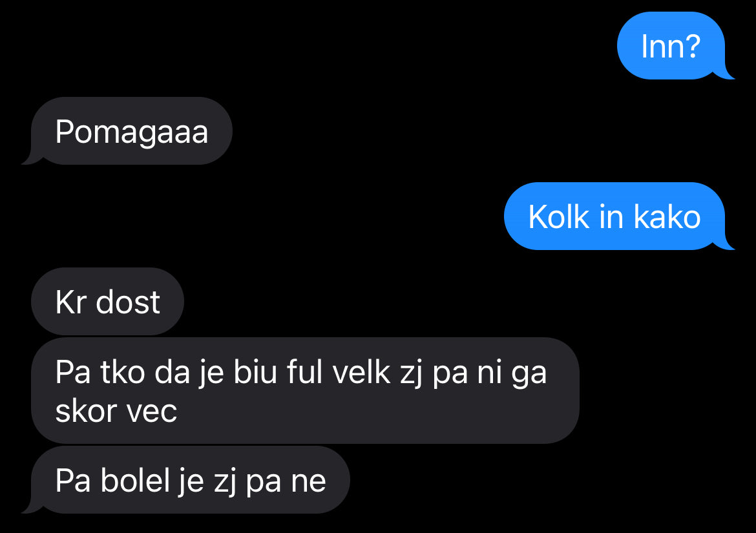Select the words 'skor vec' on second line
756x533 pixels.
pos(116,411)
